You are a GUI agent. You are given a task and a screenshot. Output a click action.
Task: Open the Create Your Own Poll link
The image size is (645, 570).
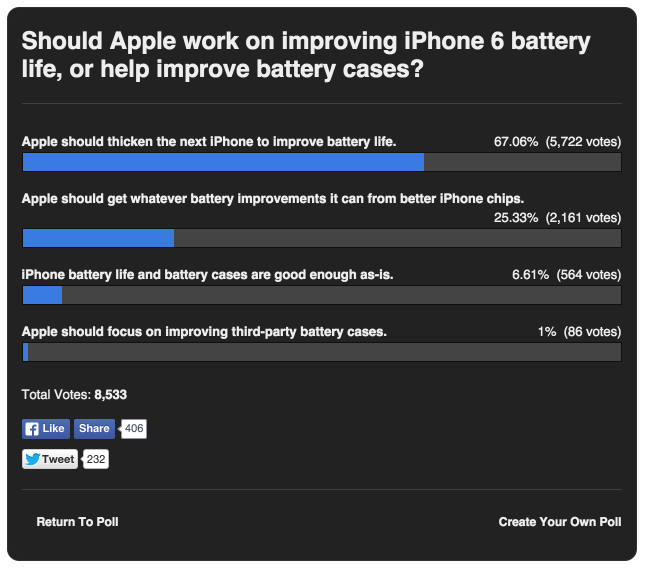(x=560, y=522)
